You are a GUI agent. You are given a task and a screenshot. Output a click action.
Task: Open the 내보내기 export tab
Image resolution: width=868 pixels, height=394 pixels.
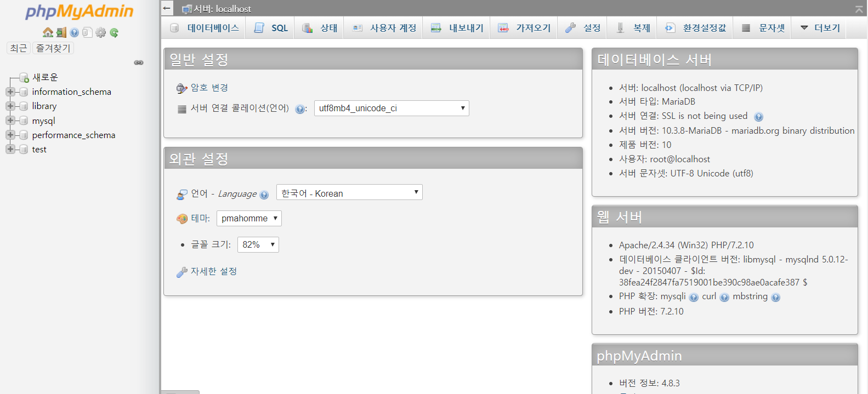click(x=457, y=28)
